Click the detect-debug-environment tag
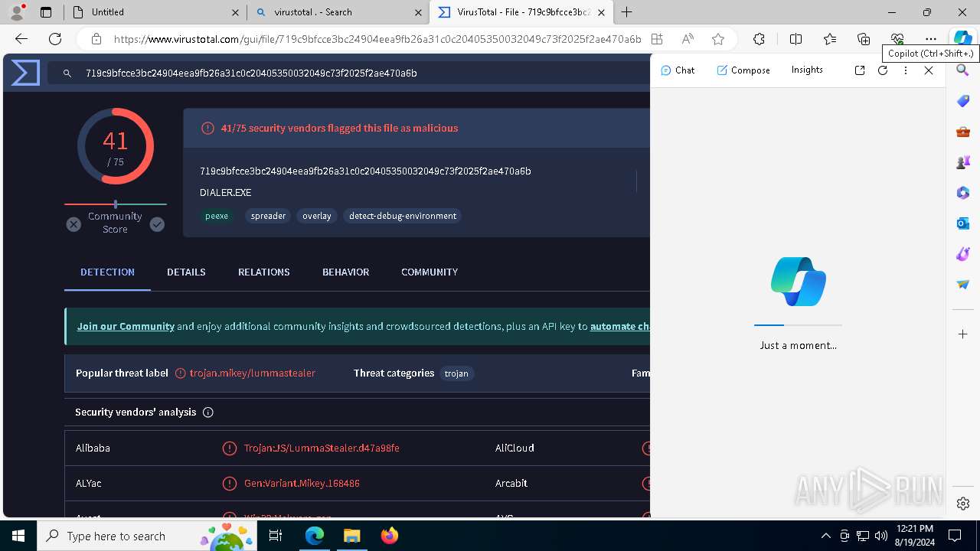980x551 pixels. click(x=403, y=216)
